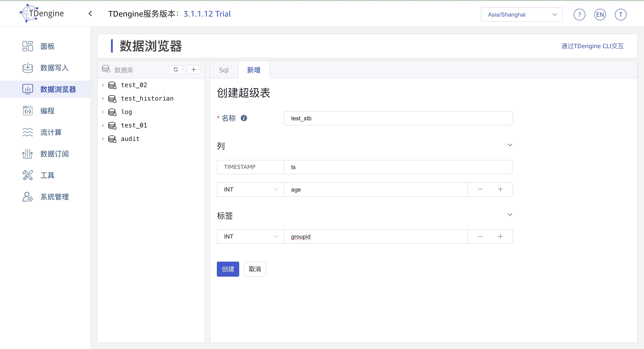Open the Asia/Shanghai timezone dropdown
The width and height of the screenshot is (644, 349).
tap(521, 14)
